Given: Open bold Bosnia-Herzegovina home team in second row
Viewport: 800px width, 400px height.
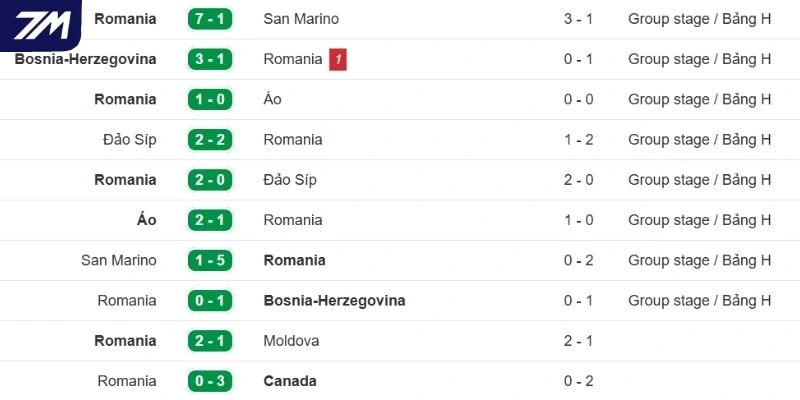Looking at the screenshot, I should tap(85, 59).
